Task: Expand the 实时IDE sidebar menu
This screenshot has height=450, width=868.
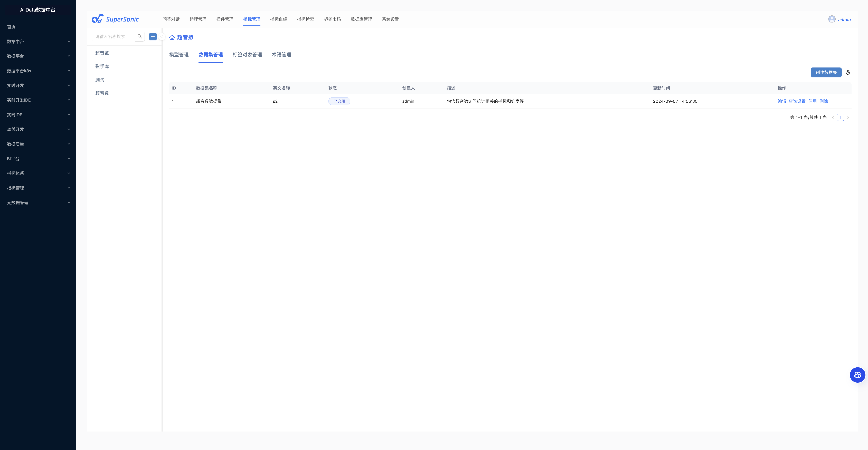Action: point(38,114)
